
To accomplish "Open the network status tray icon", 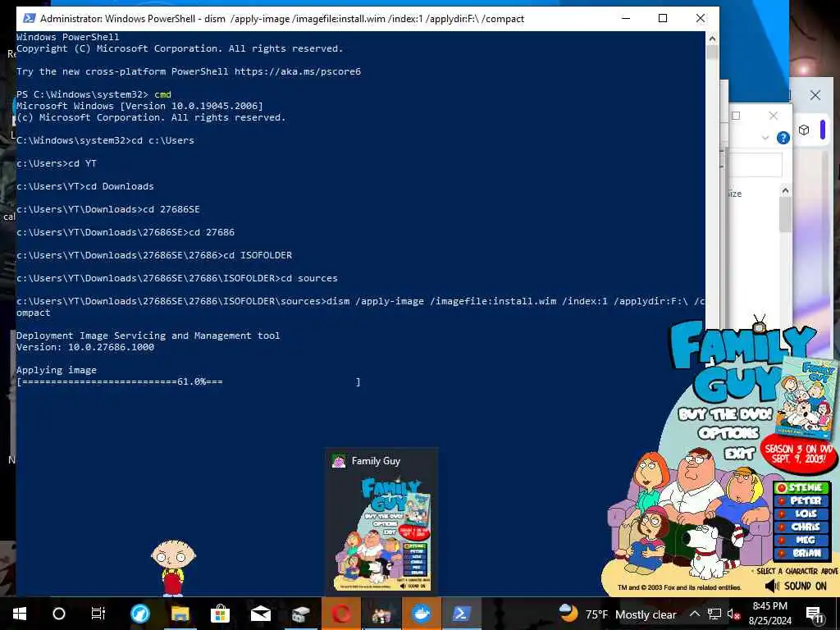I will click(714, 614).
